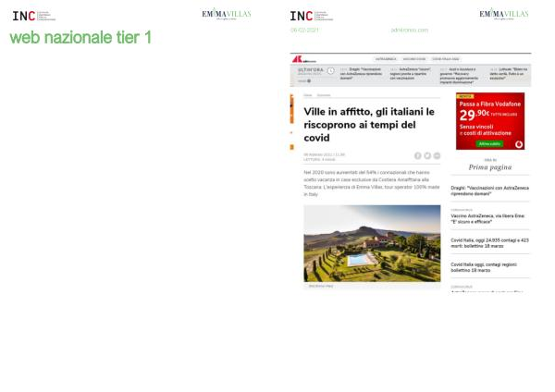The height and width of the screenshot is (392, 555).
Task: Click the INC logo on the left slide
Action: (34, 16)
